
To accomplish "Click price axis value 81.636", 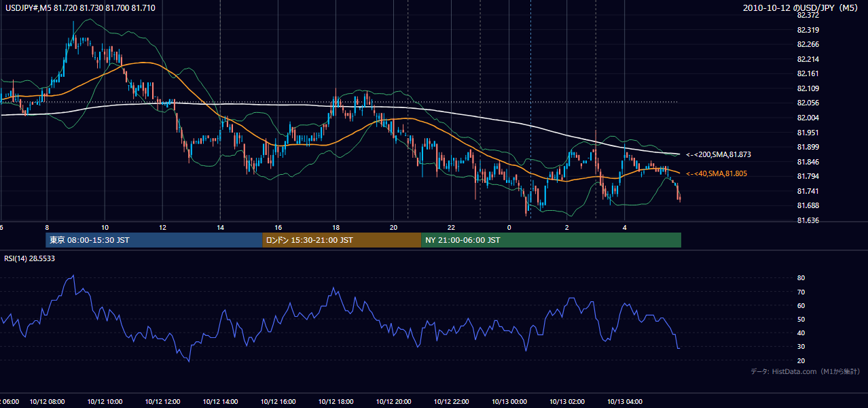I will point(808,220).
